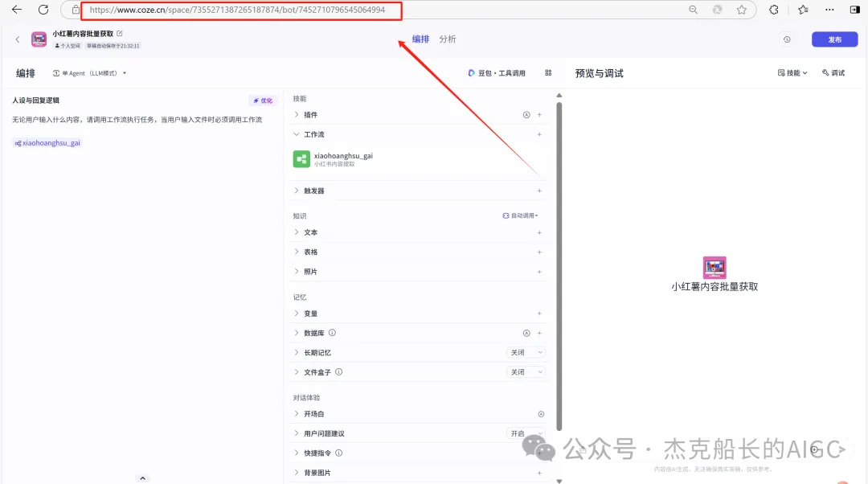Bookmark page with the star icon

[x=742, y=10]
